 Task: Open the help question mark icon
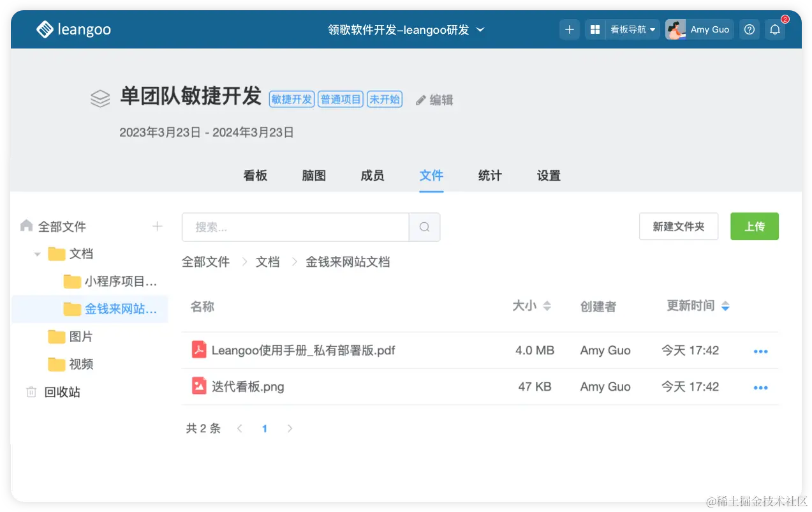(x=749, y=29)
